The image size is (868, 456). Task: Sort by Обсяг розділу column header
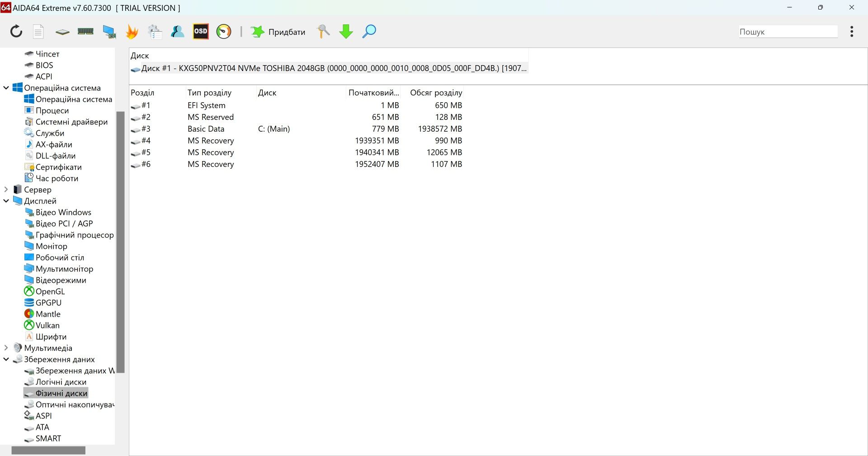pyautogui.click(x=436, y=93)
